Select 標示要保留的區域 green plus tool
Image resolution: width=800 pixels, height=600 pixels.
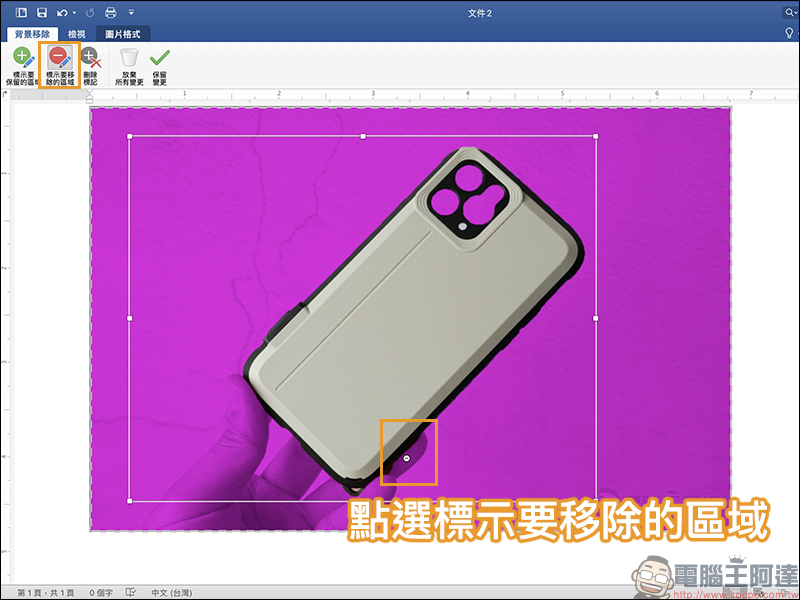[22, 66]
